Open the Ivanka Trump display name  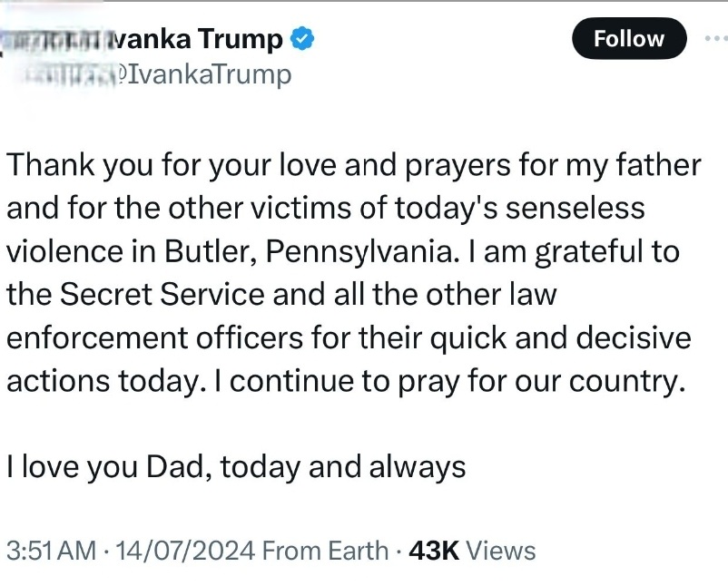click(195, 39)
